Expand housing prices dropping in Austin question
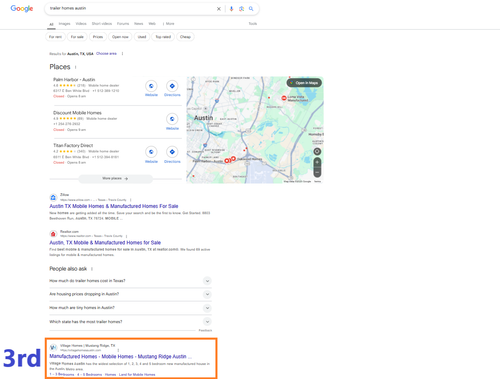500x379 pixels. pos(130,294)
